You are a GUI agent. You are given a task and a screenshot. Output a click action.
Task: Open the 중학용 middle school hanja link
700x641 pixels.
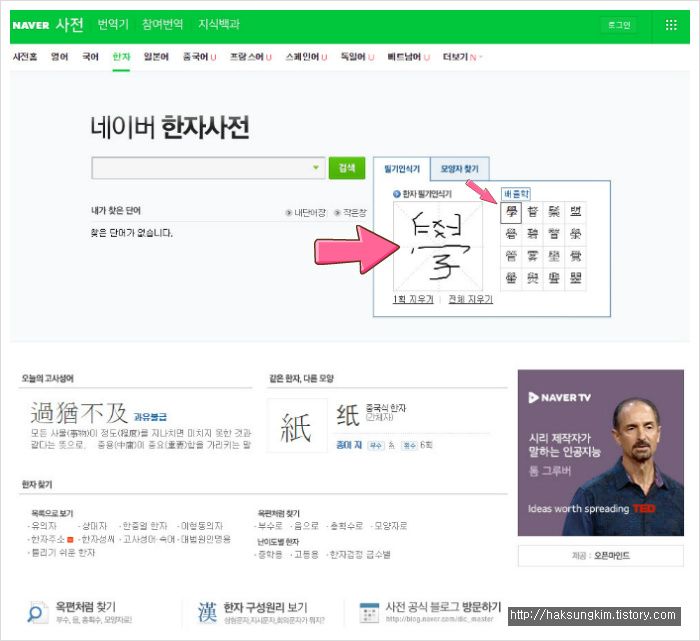[269, 555]
